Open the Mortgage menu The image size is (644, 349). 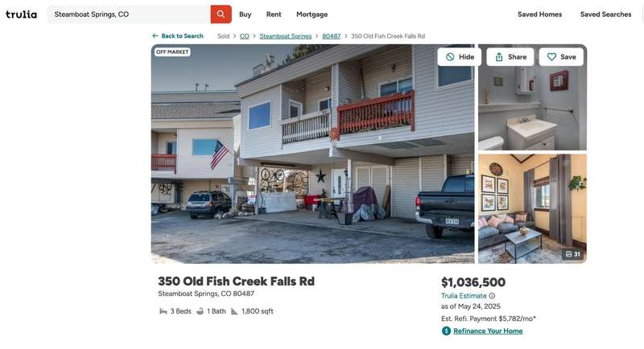(312, 14)
